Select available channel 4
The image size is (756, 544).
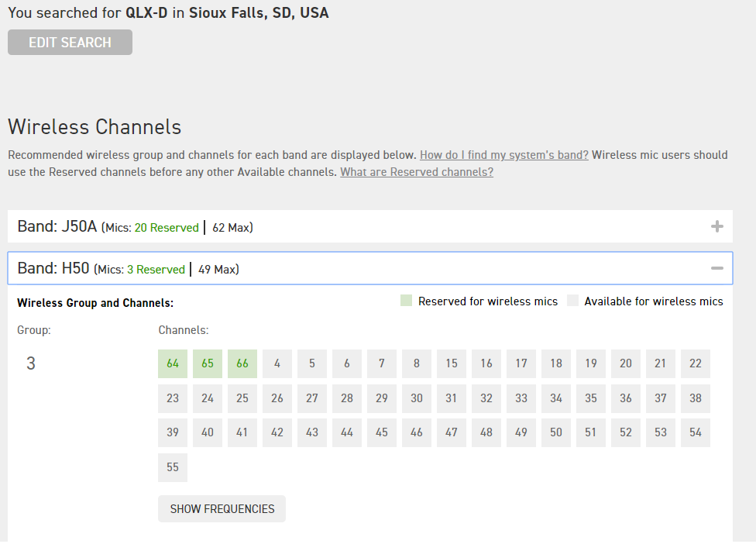click(x=277, y=363)
